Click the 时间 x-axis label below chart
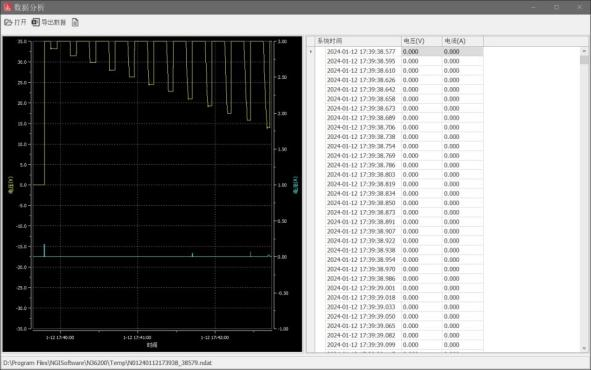Image resolution: width=591 pixels, height=370 pixels. [x=152, y=345]
